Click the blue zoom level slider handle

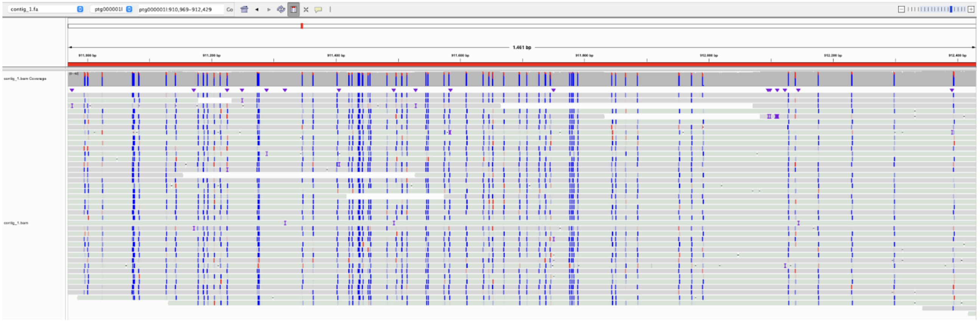click(x=951, y=9)
